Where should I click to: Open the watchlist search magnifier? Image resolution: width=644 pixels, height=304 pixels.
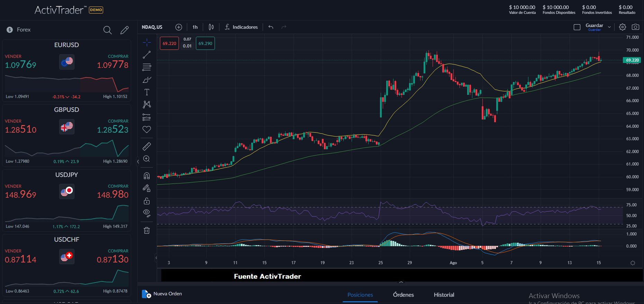107,30
